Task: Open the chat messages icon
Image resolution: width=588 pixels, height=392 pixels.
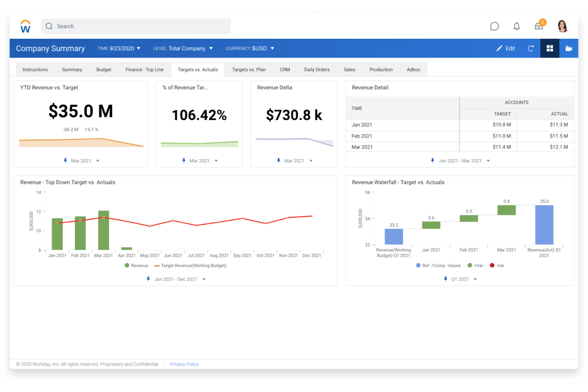Action: click(494, 26)
